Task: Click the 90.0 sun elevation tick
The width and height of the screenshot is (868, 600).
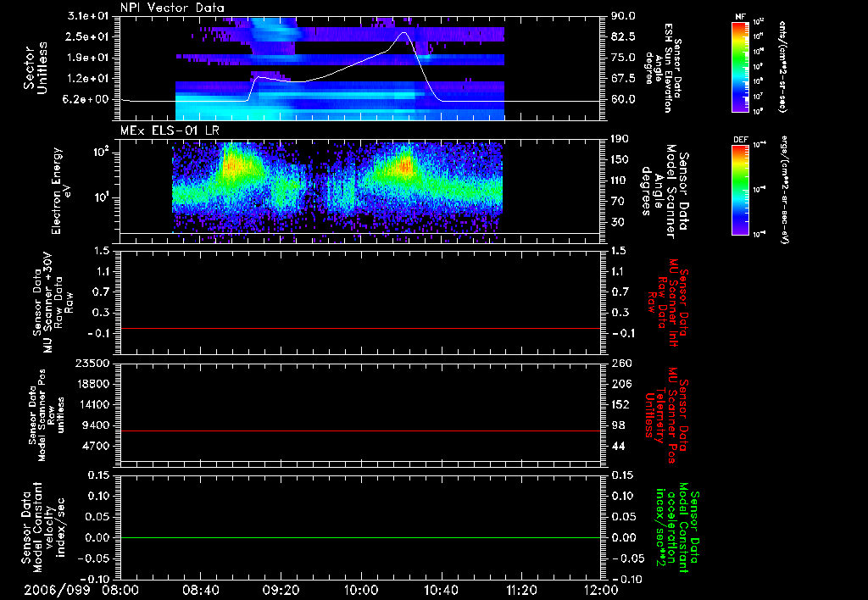Action: click(623, 17)
